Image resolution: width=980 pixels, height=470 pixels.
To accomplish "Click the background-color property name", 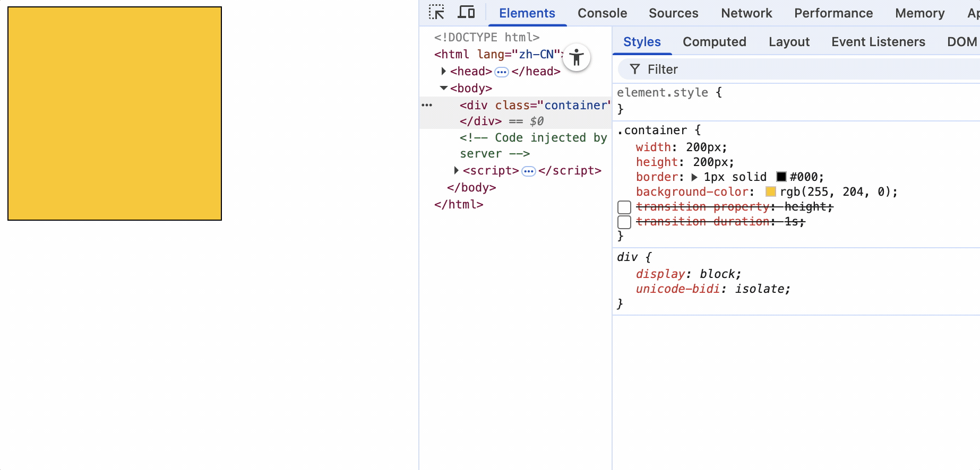I will click(692, 192).
